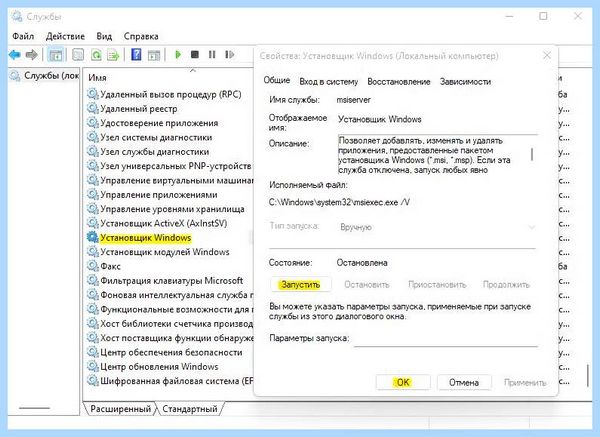Click the gear icon beside Установщик Windows
The width and height of the screenshot is (600, 437).
tap(92, 237)
